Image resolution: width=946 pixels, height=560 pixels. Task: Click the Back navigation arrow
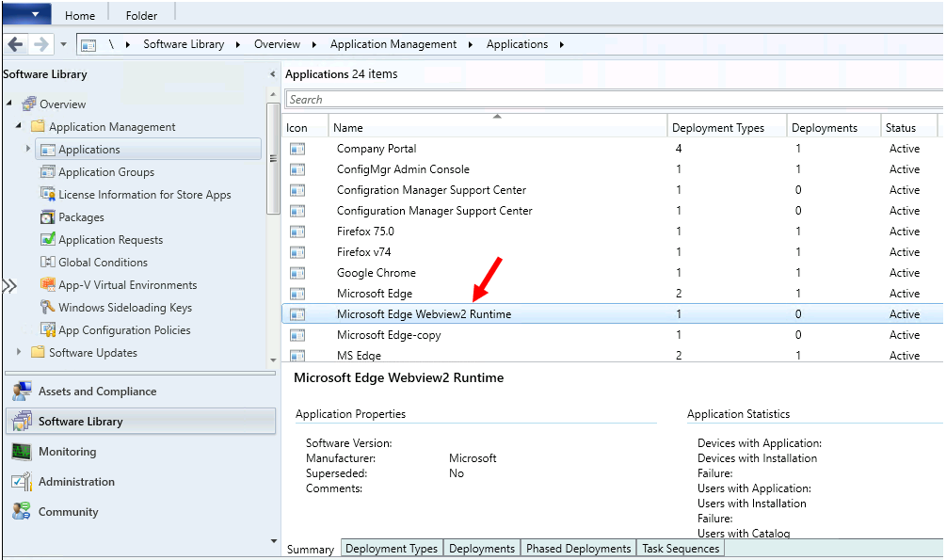pos(16,44)
